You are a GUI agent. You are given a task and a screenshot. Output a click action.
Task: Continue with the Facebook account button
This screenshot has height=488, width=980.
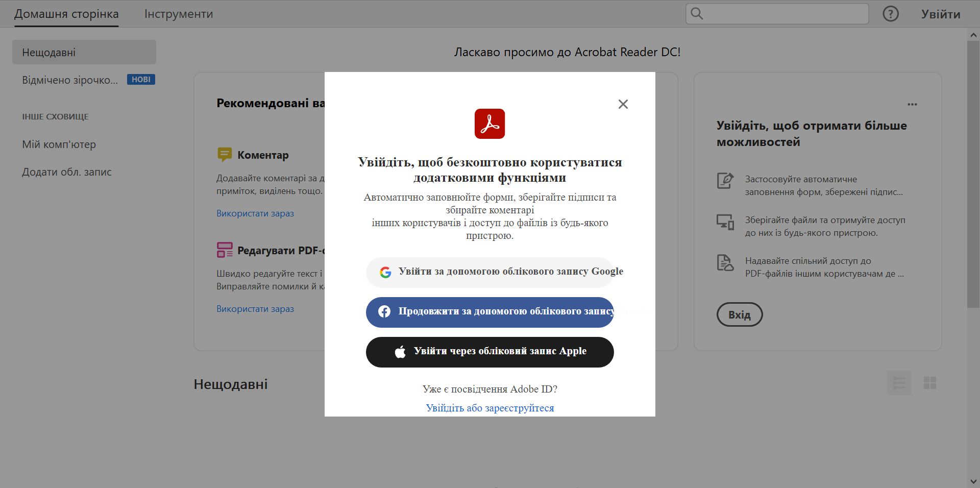coord(489,312)
